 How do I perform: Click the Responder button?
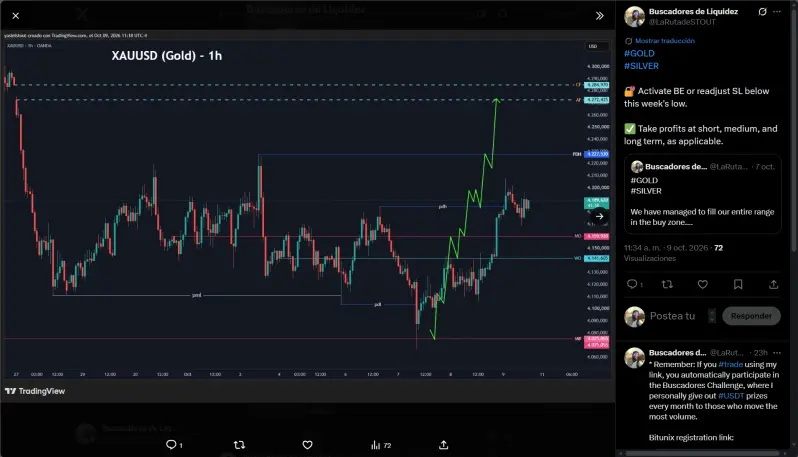751,316
